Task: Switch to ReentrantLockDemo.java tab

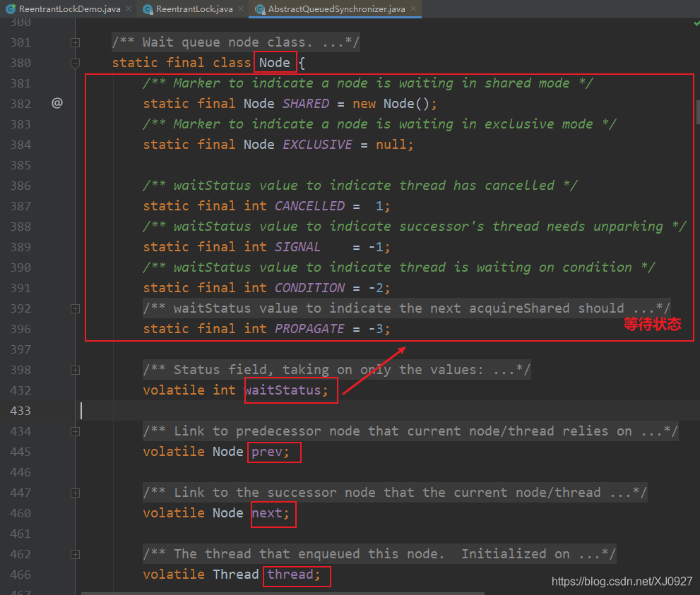Action: [69, 9]
